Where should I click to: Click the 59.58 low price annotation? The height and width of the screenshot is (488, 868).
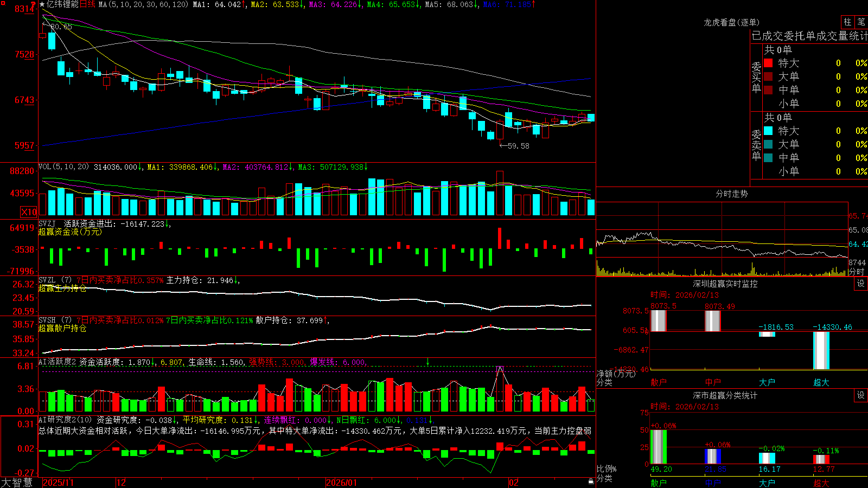click(518, 146)
